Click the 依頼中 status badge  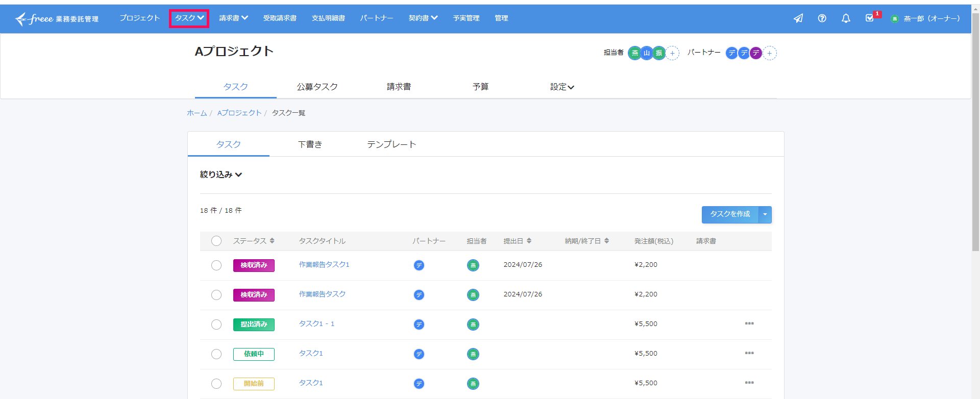pyautogui.click(x=254, y=354)
